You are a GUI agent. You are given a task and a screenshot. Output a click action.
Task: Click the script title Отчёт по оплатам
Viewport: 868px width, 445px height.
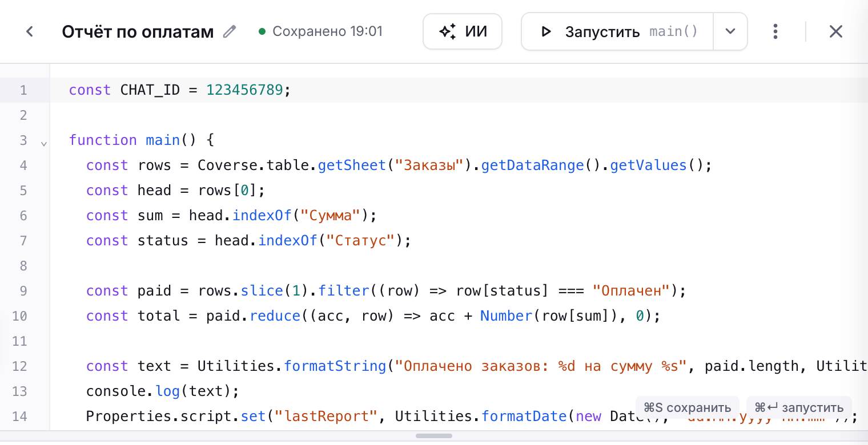(138, 31)
